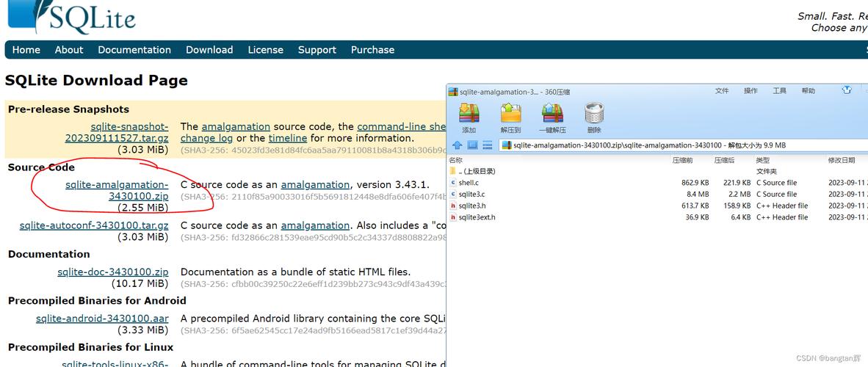Viewport: 868px width, 367px height.
Task: Click the archive icon in the 360压缩 title bar
Action: (x=453, y=92)
